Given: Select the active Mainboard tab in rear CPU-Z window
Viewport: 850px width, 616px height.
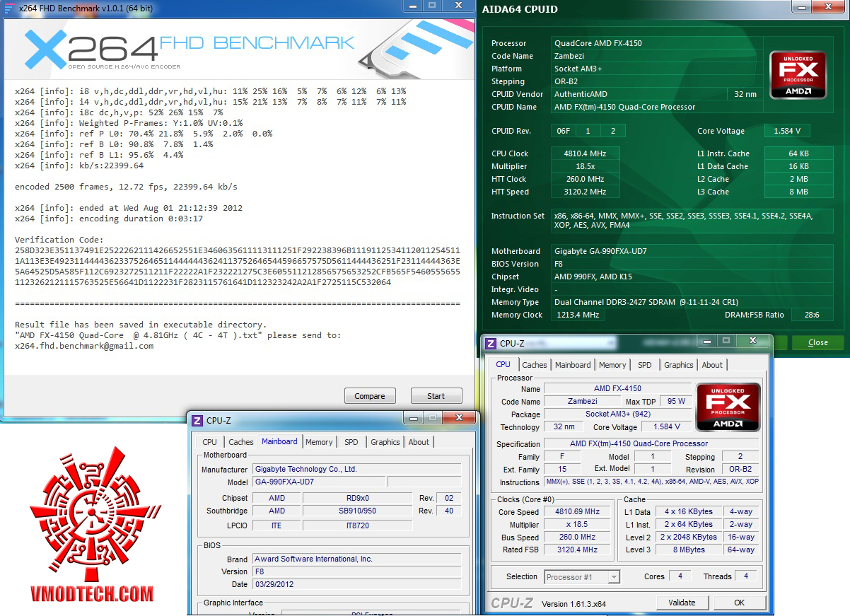Looking at the screenshot, I should 280,441.
